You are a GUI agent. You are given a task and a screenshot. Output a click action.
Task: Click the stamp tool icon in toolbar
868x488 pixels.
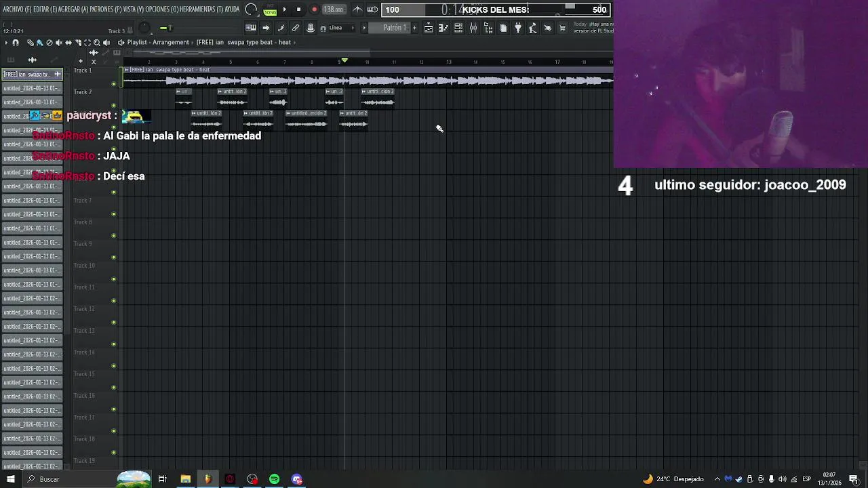point(311,28)
